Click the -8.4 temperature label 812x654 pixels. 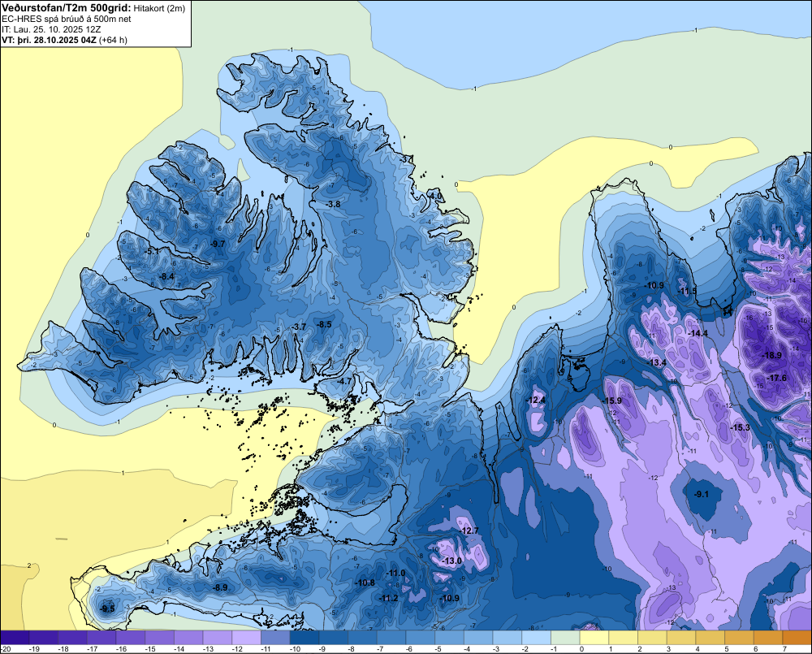[166, 277]
